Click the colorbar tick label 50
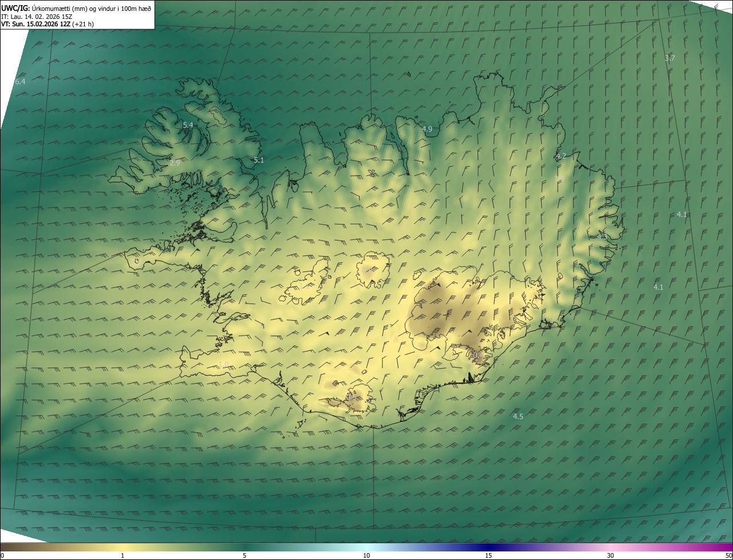 tap(728, 555)
